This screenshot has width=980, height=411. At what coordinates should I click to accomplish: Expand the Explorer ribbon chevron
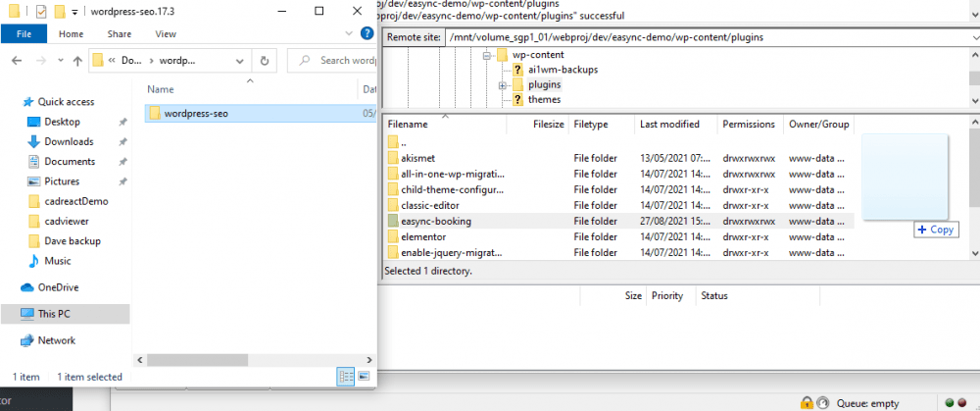tap(349, 33)
